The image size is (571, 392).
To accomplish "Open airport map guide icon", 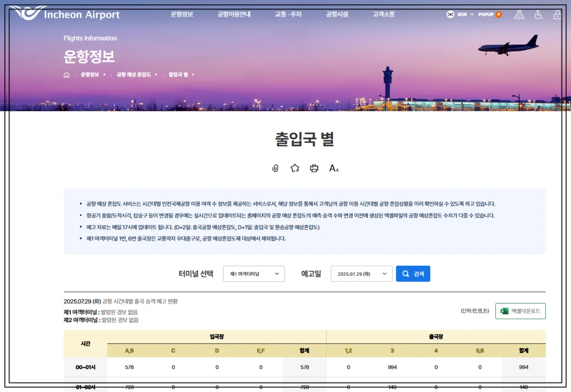I will coord(519,14).
